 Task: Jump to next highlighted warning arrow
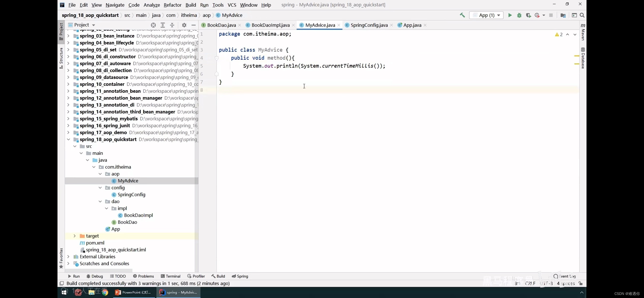tap(575, 34)
